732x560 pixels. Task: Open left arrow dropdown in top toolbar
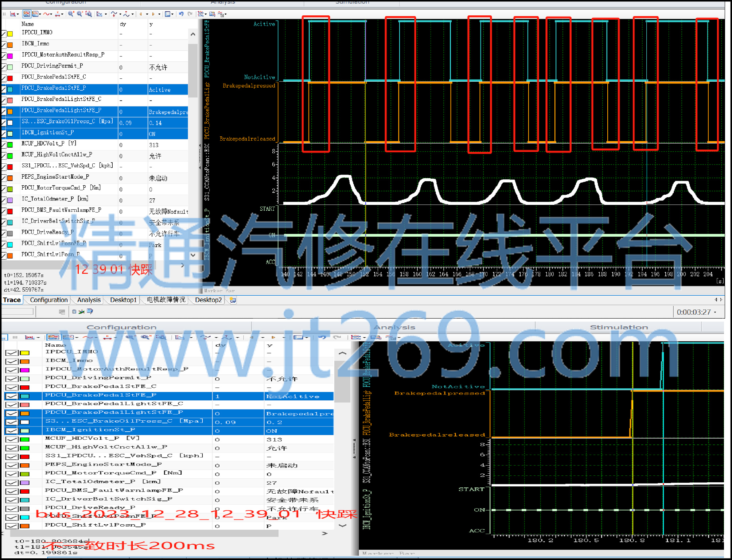(x=147, y=14)
